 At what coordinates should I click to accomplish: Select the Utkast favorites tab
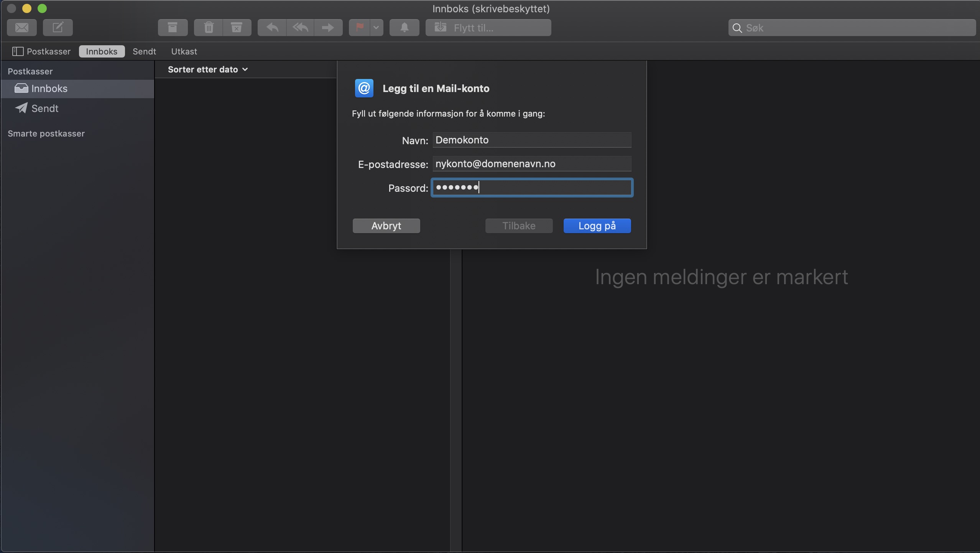click(184, 51)
